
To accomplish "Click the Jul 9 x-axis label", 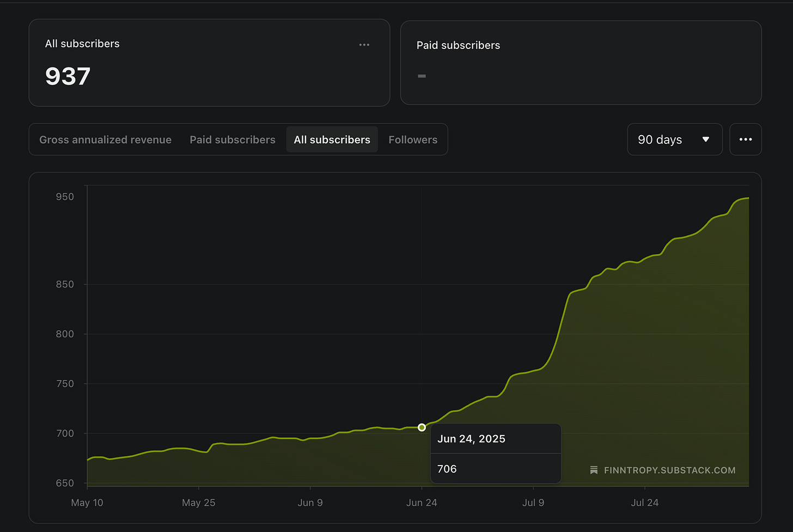I will point(533,503).
